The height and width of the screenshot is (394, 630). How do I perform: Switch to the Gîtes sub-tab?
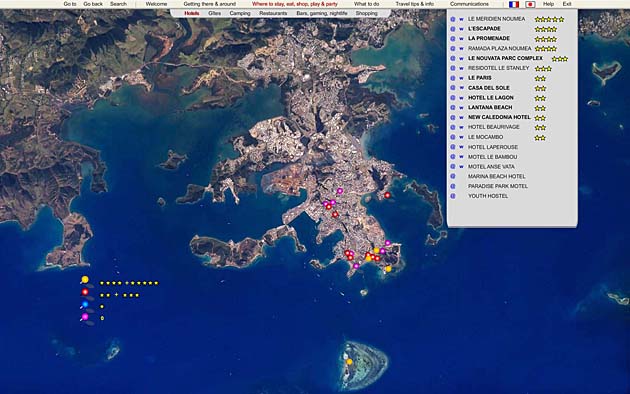point(215,13)
